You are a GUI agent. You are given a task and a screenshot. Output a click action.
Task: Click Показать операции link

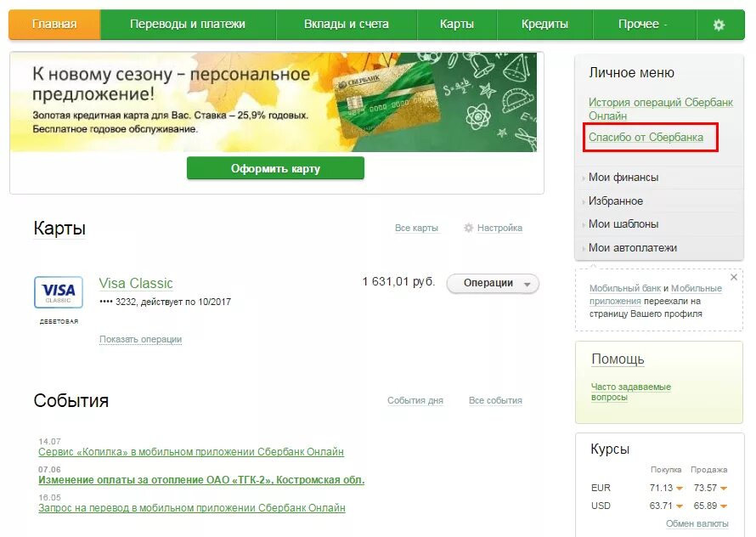[x=140, y=339]
